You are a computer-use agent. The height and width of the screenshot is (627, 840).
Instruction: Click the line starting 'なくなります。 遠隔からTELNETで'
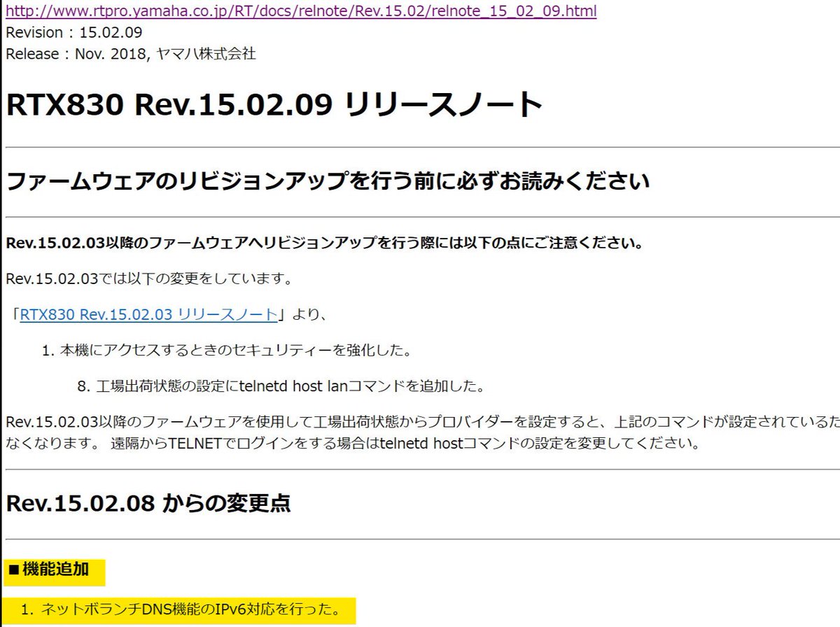[353, 444]
